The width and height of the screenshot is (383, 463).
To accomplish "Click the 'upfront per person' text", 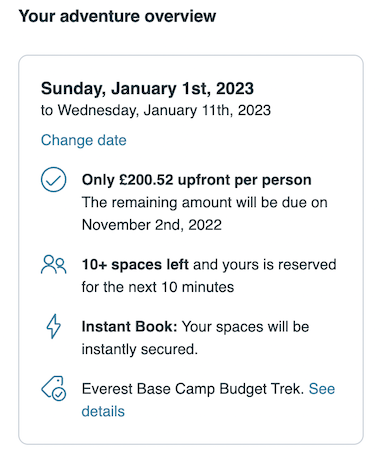I will pos(245,180).
